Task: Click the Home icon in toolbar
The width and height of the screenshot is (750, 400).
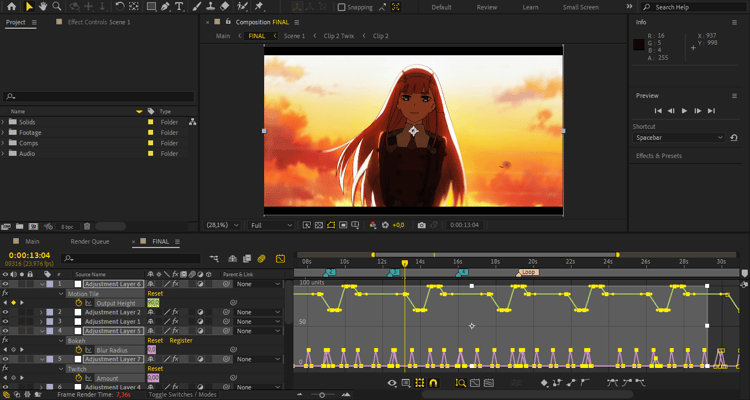Action: click(x=9, y=7)
